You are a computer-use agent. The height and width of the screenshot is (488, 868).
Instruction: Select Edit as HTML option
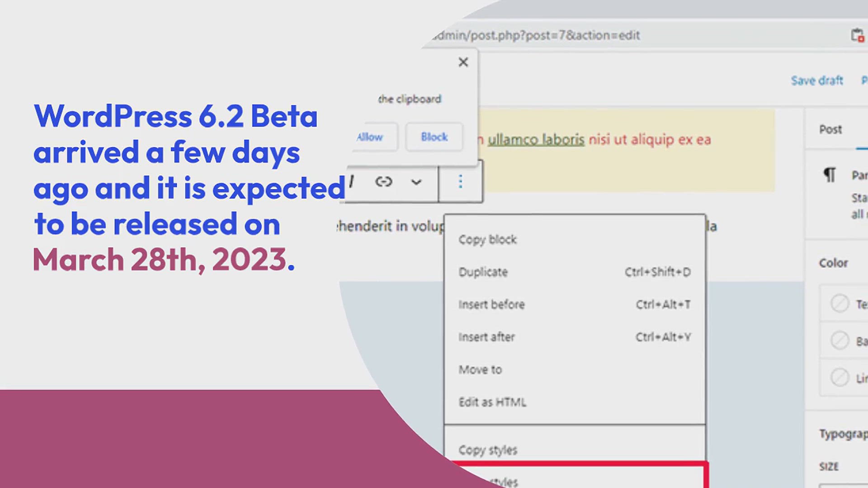[x=575, y=402]
